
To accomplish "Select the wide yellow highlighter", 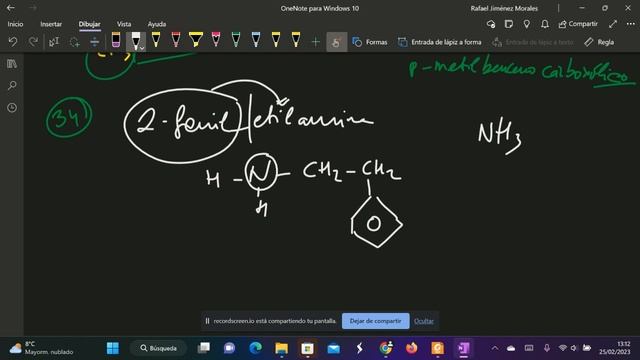I will click(x=196, y=40).
